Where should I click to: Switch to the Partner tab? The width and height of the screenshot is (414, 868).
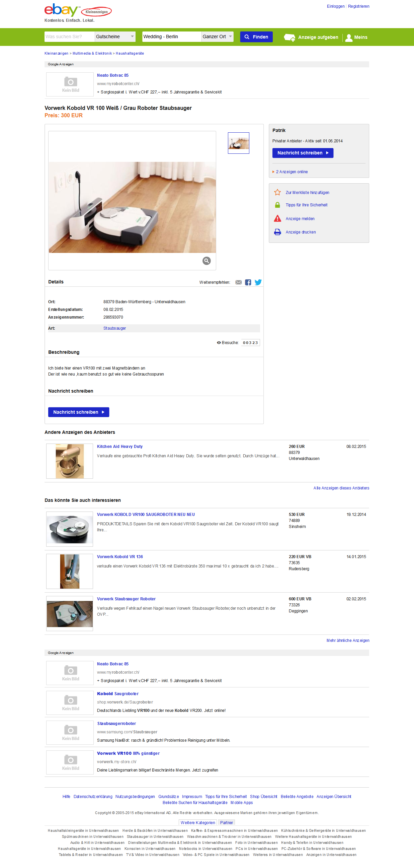coord(226,822)
